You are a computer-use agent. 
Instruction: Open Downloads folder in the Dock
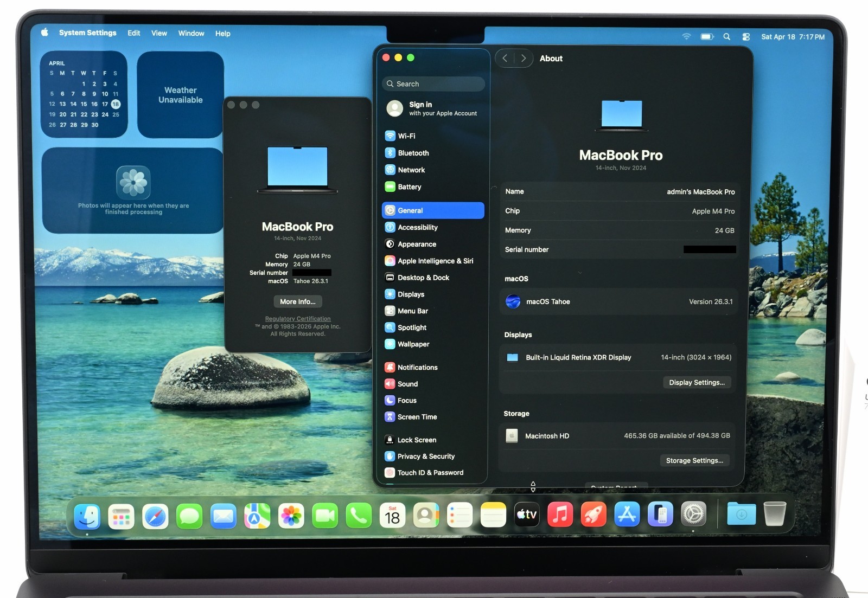[x=741, y=513]
